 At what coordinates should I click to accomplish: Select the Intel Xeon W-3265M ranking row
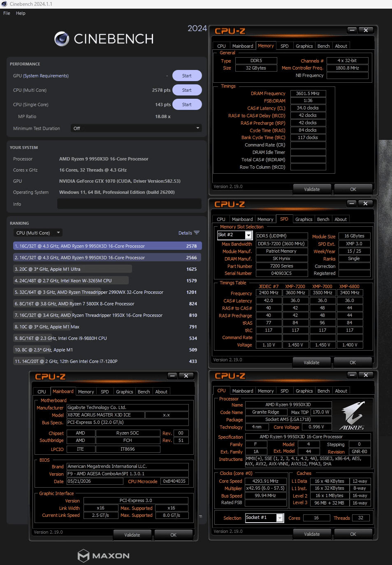pyautogui.click(x=107, y=281)
